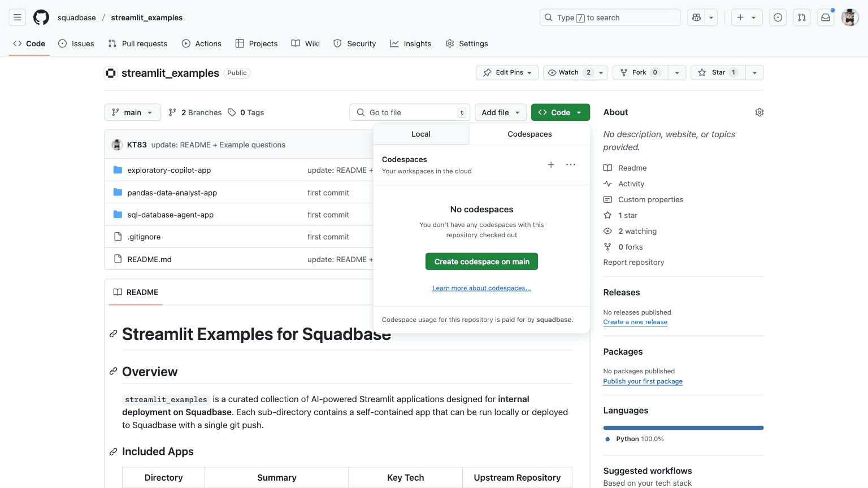This screenshot has width=868, height=488.
Task: Open the pandas-data-analyst-app folder
Action: pyautogui.click(x=172, y=193)
